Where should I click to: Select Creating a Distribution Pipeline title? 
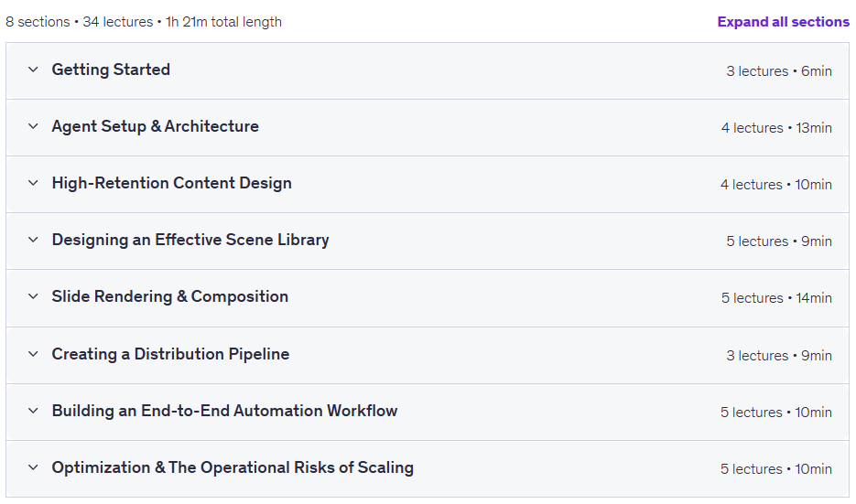[x=170, y=354]
